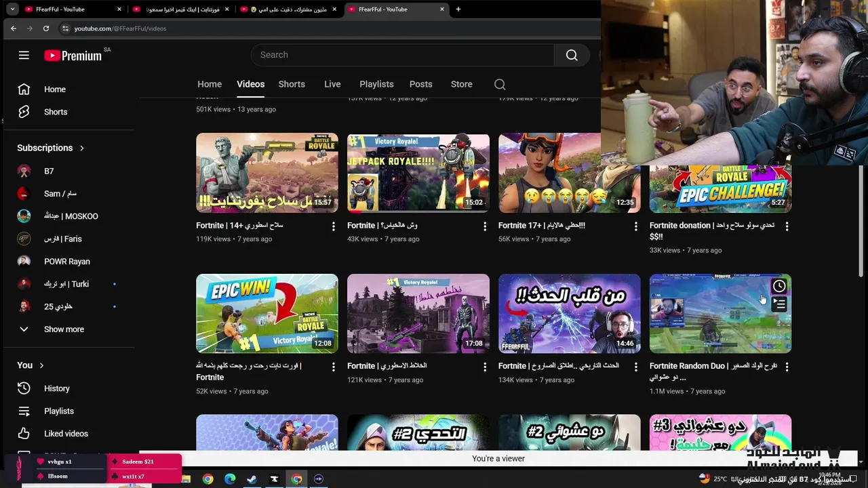Switch to the Live channel tab
Screen dimensions: 868x488
pyautogui.click(x=332, y=84)
